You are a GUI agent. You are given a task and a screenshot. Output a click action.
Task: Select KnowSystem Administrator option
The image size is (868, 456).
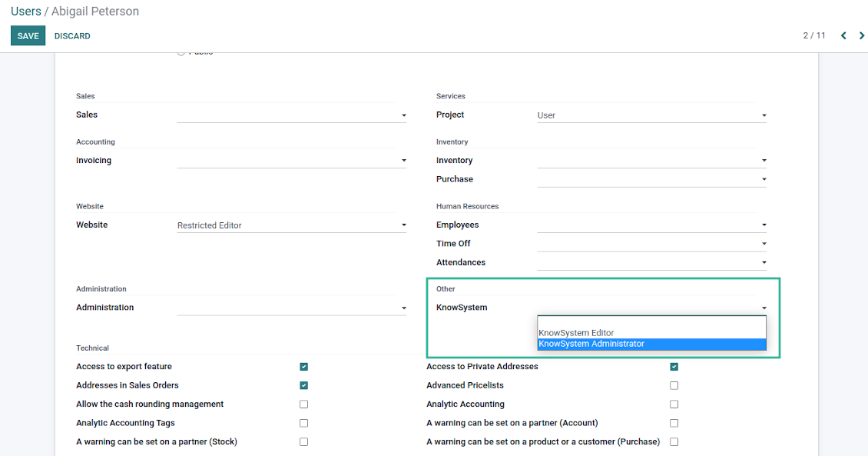[x=651, y=344]
